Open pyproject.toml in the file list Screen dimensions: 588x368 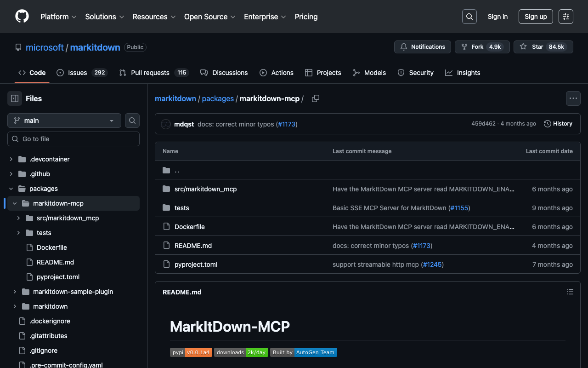[x=196, y=264]
